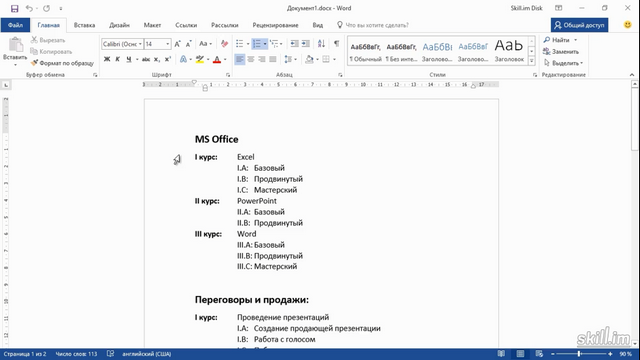Switch to print layout view
The height and width of the screenshot is (360, 640).
[x=520, y=354]
